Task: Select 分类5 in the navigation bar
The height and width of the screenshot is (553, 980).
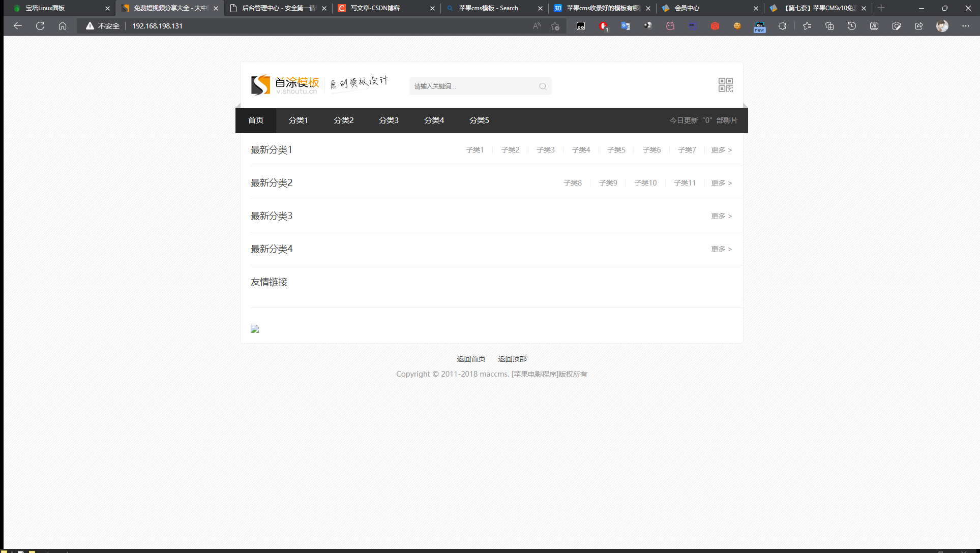Action: (x=480, y=120)
